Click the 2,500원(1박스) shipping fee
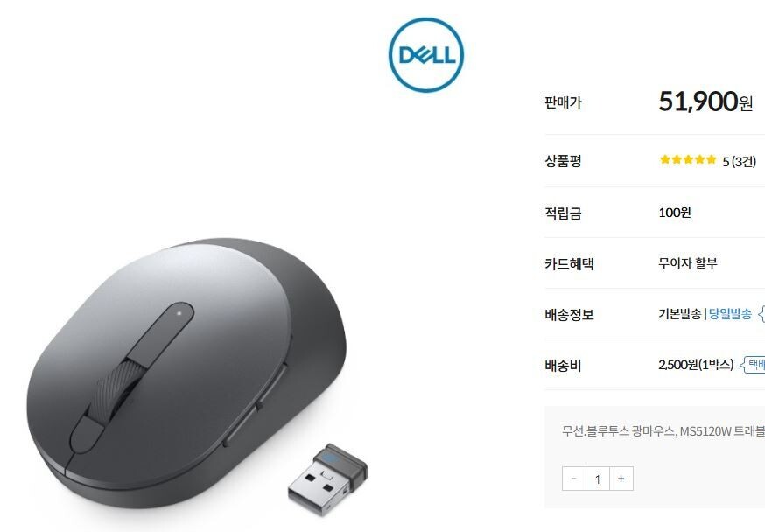 pos(696,365)
